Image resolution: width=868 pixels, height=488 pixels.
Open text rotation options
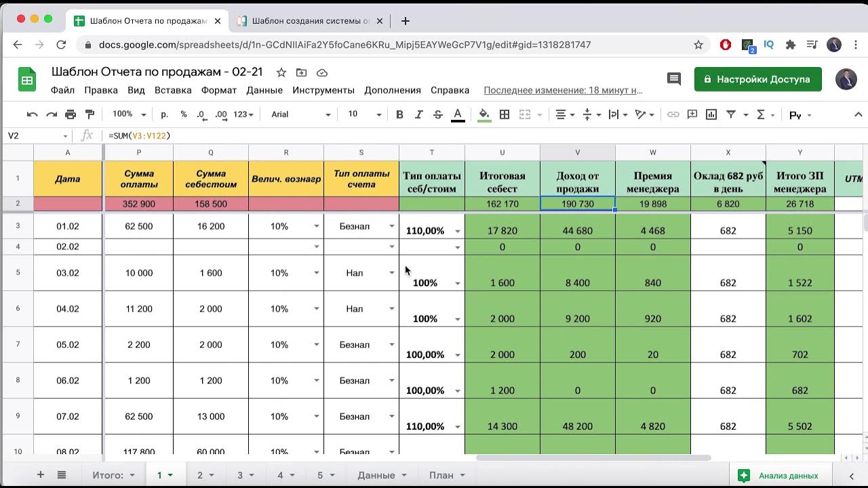[x=644, y=115]
